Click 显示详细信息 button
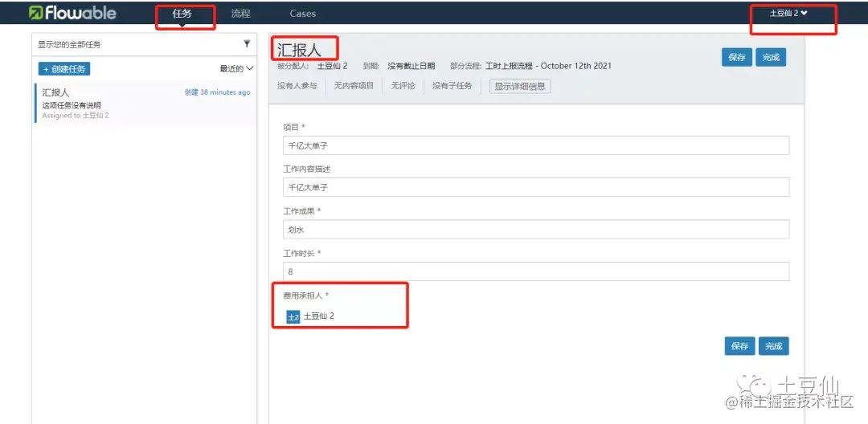 (520, 86)
